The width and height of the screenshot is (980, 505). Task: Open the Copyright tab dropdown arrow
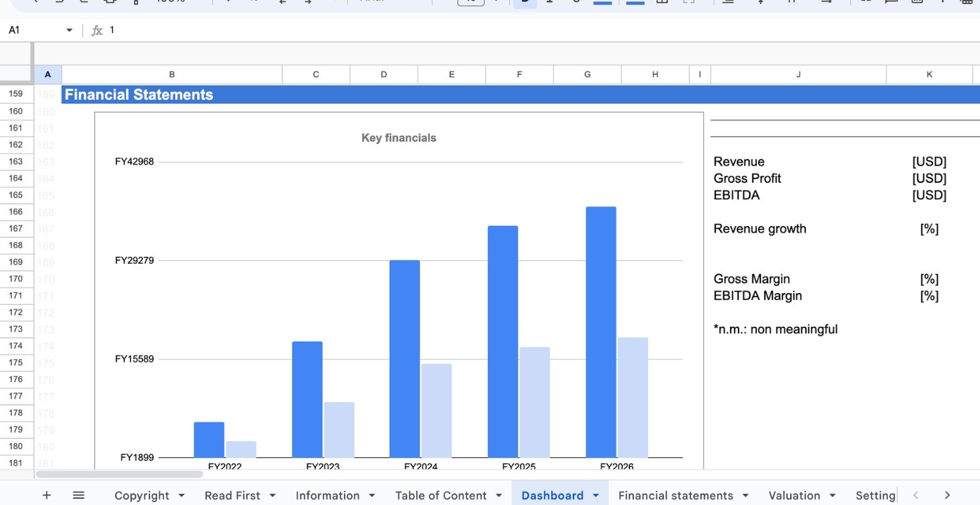[181, 496]
